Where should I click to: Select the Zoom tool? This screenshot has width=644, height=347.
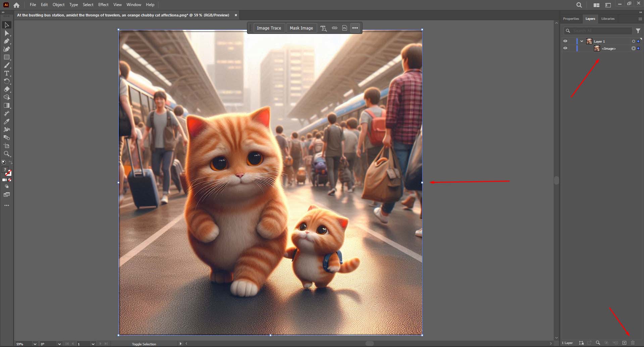tap(7, 154)
